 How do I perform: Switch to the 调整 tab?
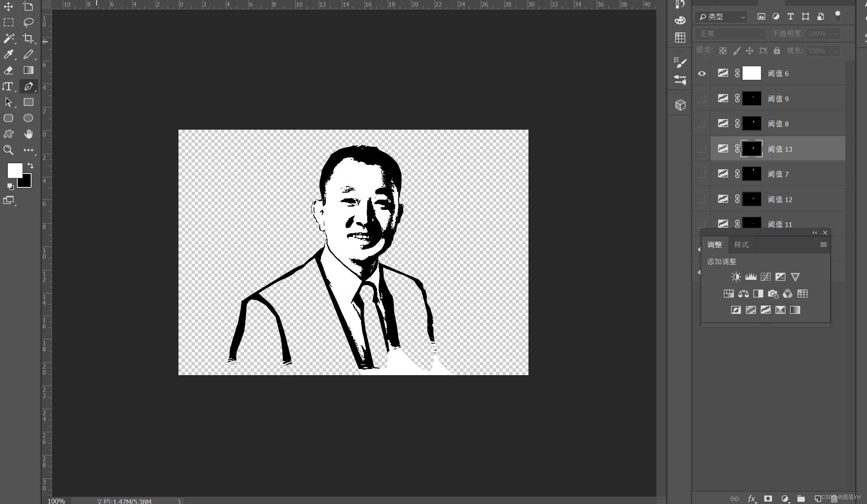(x=714, y=245)
